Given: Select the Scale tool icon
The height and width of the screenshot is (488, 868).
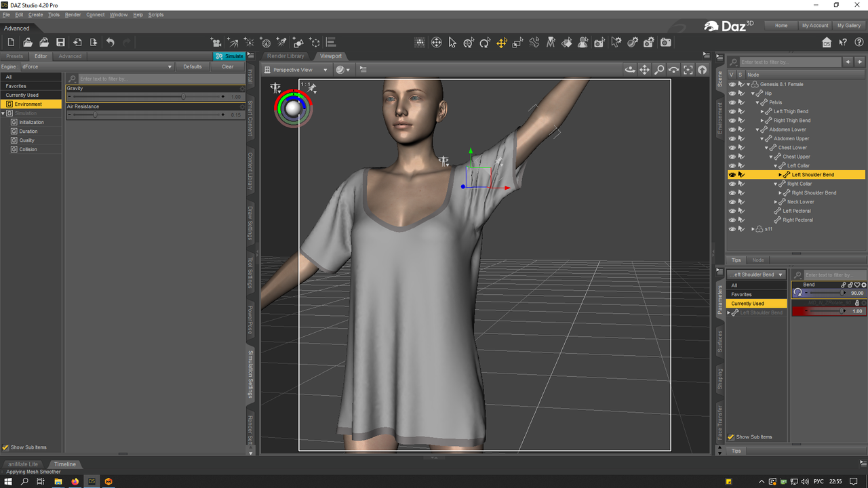Looking at the screenshot, I should (x=518, y=42).
